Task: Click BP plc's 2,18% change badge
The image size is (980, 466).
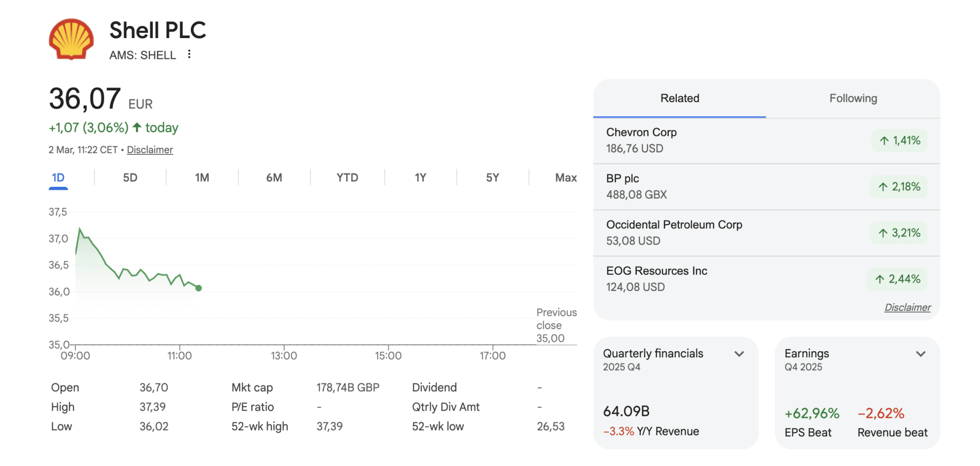Action: (x=899, y=187)
